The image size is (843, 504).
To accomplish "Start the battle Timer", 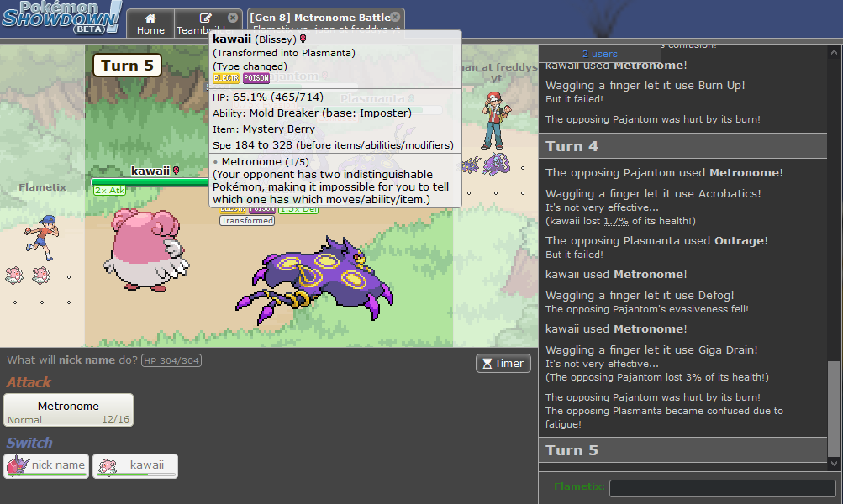I will (503, 363).
